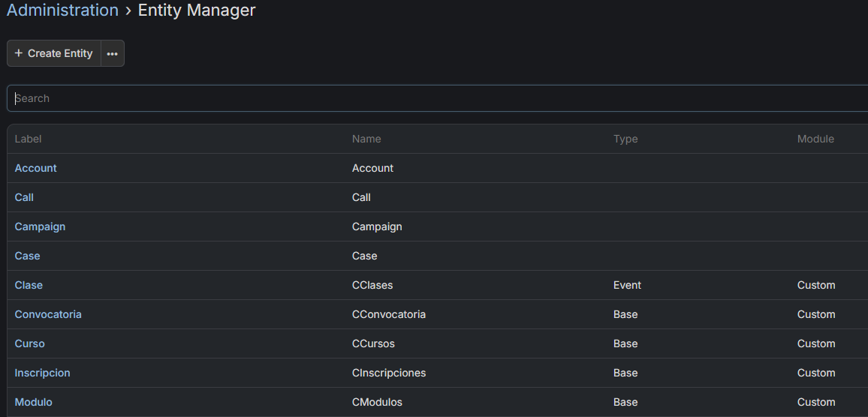The width and height of the screenshot is (868, 417).
Task: Open the Curso entity link
Action: 29,343
